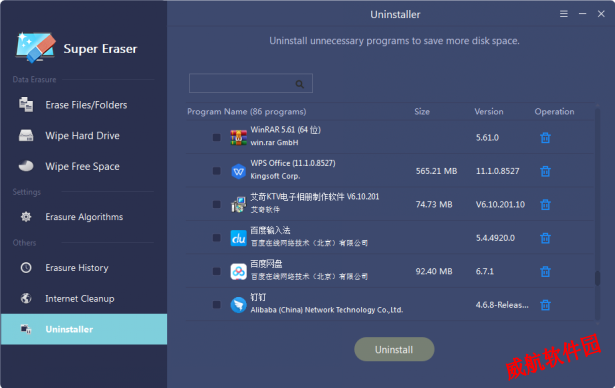Viewport: 615px width, 388px height.
Task: Click the trash icon for 艾奇KTV software
Action: [x=545, y=204]
